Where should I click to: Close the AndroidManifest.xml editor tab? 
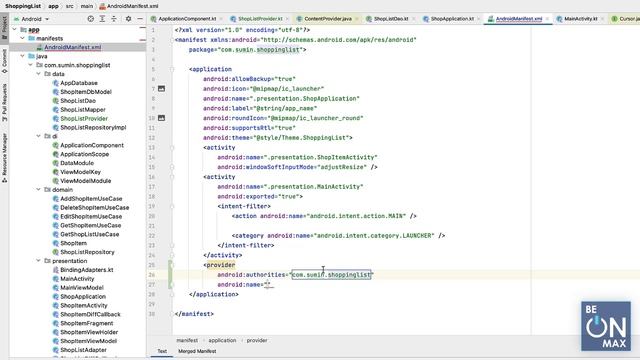point(547,19)
